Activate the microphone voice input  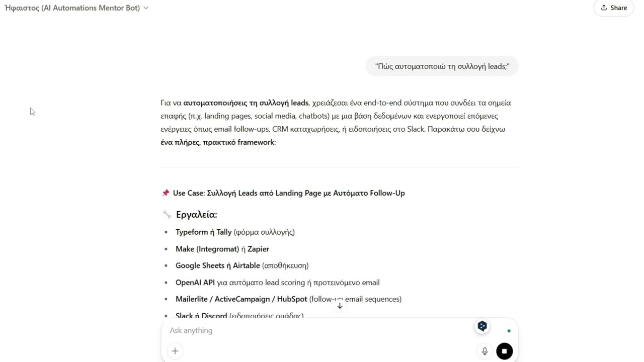click(x=485, y=351)
